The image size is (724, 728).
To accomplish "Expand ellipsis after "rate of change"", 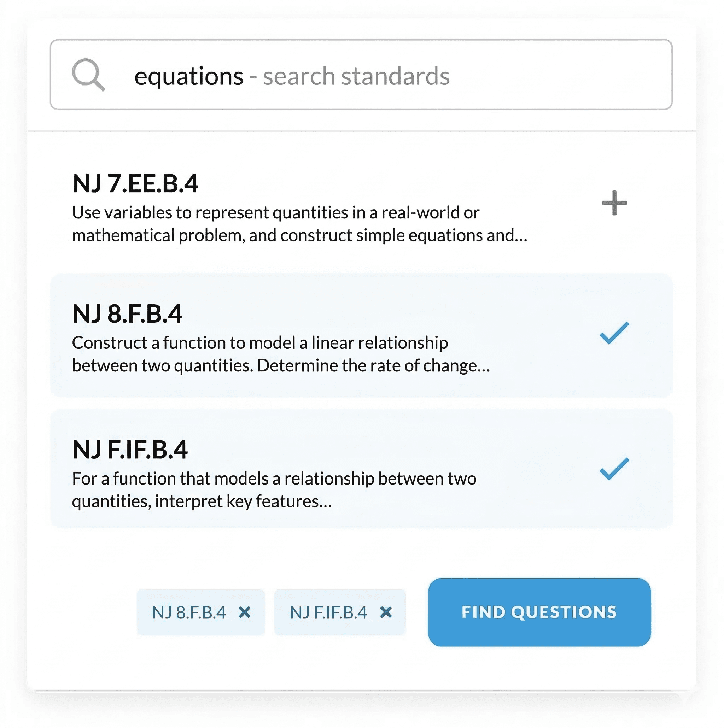I will (x=484, y=366).
